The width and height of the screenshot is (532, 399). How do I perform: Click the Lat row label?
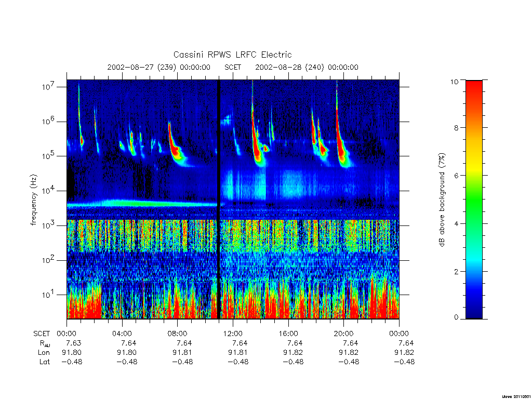[45, 362]
